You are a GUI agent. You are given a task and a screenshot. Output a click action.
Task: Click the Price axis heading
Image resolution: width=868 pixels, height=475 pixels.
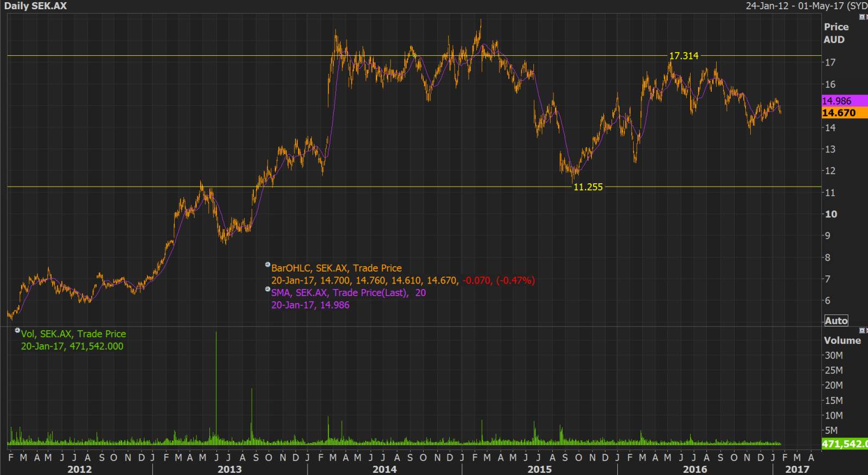pyautogui.click(x=836, y=27)
